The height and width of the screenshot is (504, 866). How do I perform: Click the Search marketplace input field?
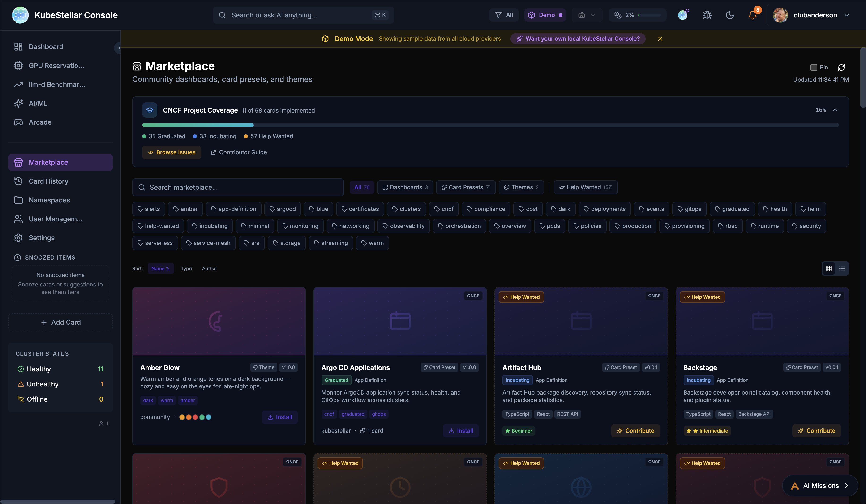click(x=238, y=187)
